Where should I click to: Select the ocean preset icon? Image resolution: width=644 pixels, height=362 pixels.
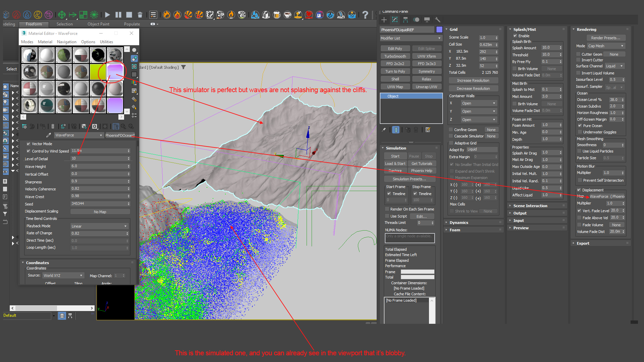click(352, 15)
